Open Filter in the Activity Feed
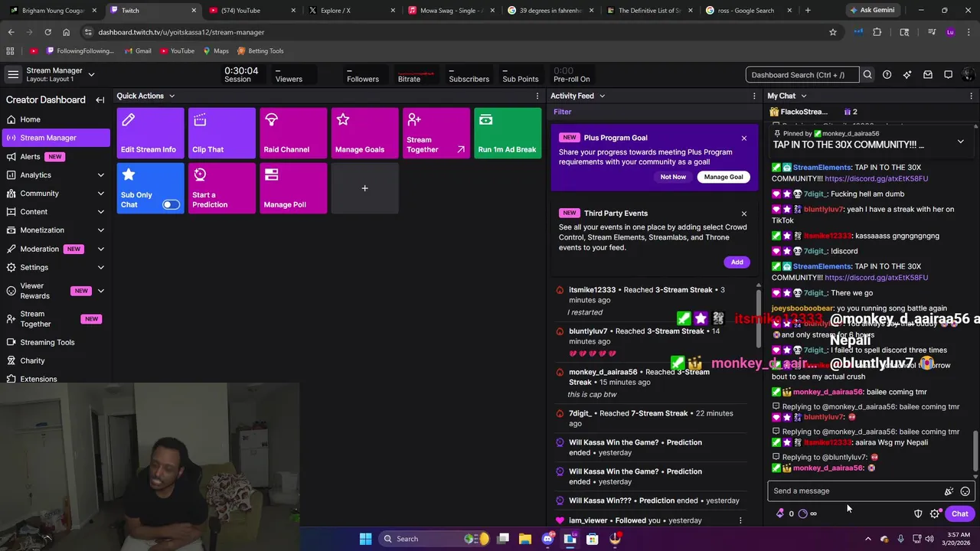 coord(563,112)
